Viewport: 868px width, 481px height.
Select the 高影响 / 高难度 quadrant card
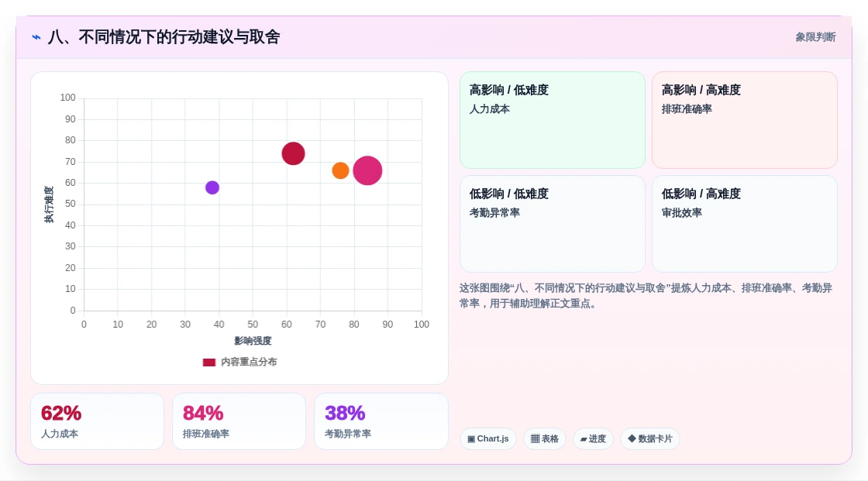[745, 119]
